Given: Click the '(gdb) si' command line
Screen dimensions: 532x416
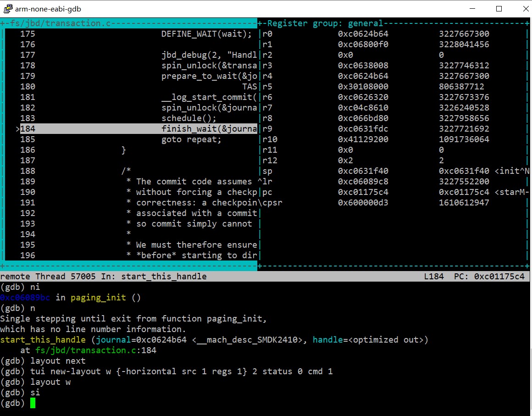Looking at the screenshot, I should point(20,392).
